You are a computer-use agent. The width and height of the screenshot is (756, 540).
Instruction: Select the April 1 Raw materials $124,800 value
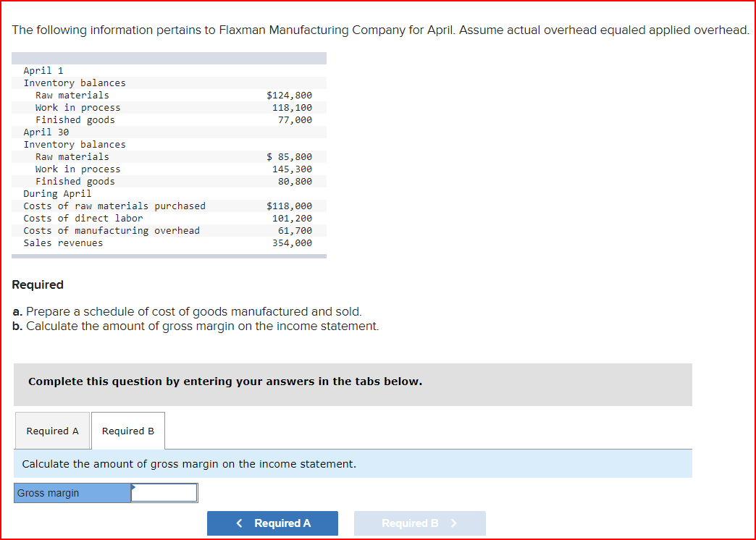[x=289, y=95]
